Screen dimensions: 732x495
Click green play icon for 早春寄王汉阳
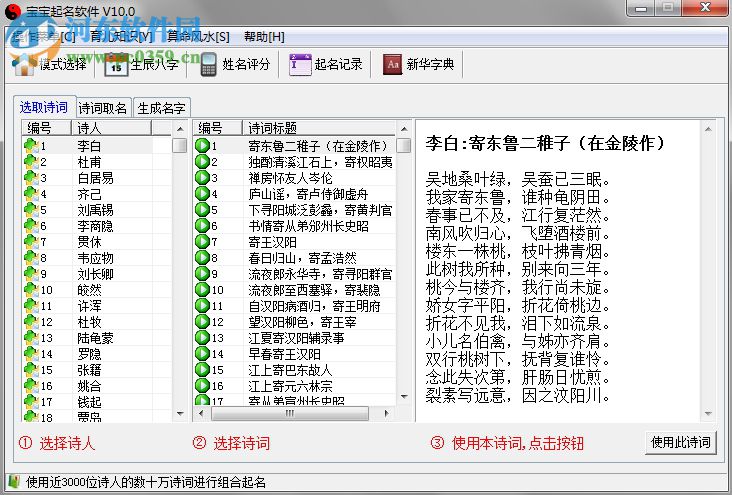(203, 354)
